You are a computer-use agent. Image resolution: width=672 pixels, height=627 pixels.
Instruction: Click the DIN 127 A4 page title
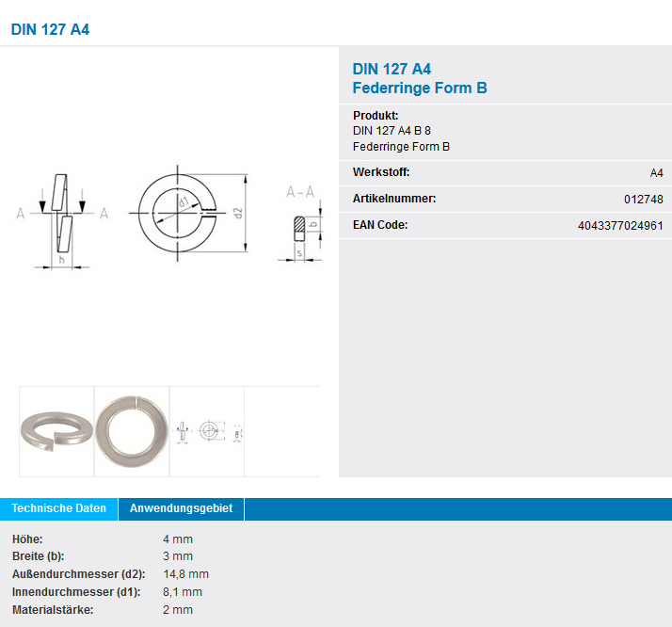coord(51,29)
